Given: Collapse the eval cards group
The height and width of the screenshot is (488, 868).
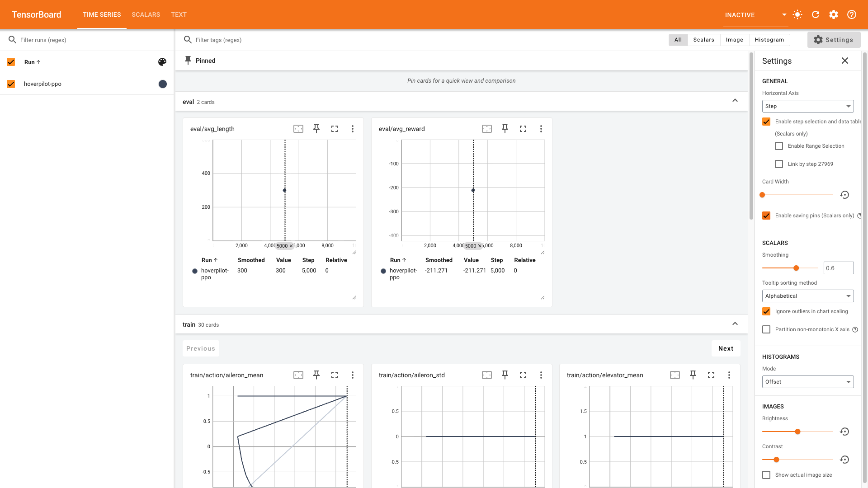Looking at the screenshot, I should point(735,100).
